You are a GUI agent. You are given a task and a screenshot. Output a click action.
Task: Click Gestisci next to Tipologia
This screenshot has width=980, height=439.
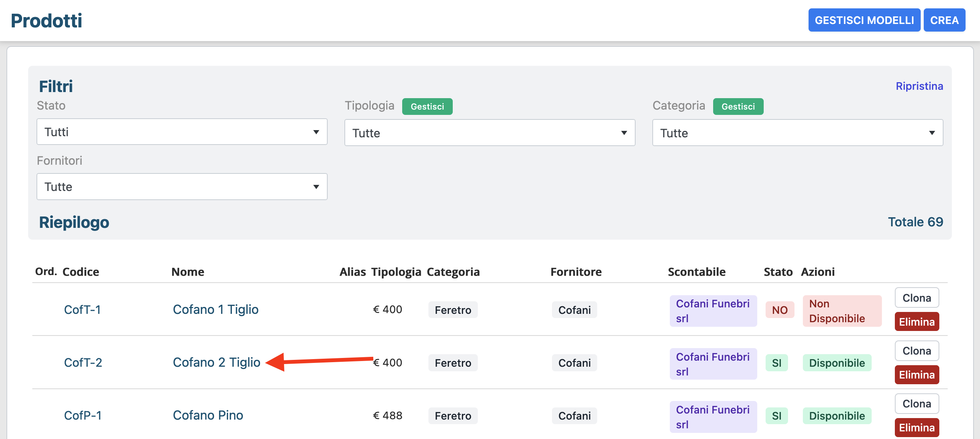pos(427,107)
